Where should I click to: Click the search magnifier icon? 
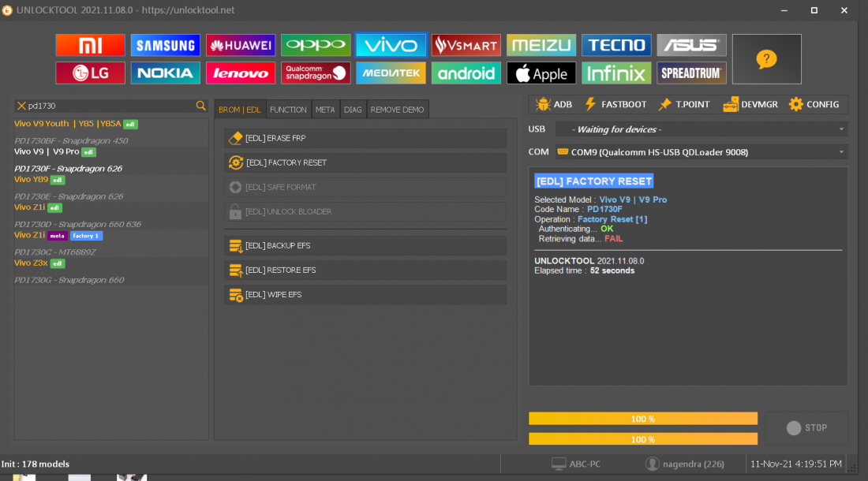click(x=200, y=106)
